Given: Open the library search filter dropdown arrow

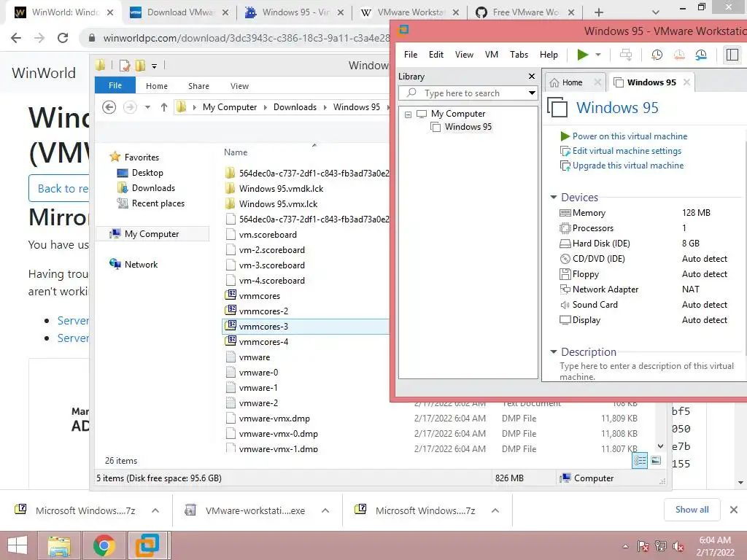Looking at the screenshot, I should point(532,93).
